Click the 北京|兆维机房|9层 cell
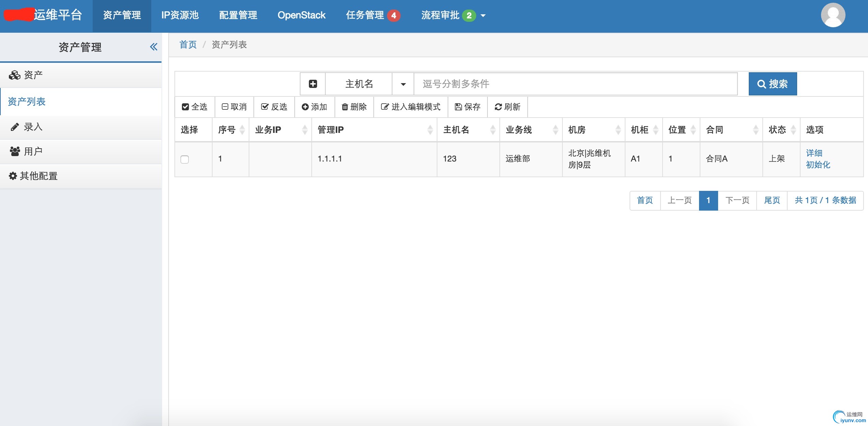This screenshot has width=868, height=426. pyautogui.click(x=593, y=159)
